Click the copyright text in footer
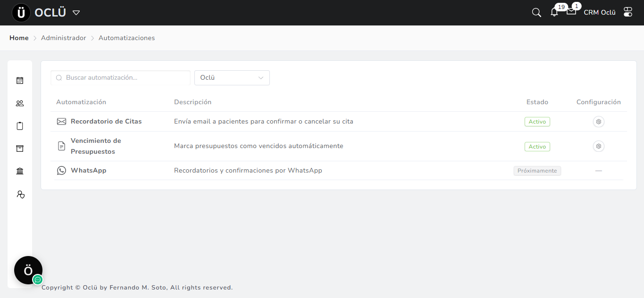The width and height of the screenshot is (644, 298). [x=137, y=288]
